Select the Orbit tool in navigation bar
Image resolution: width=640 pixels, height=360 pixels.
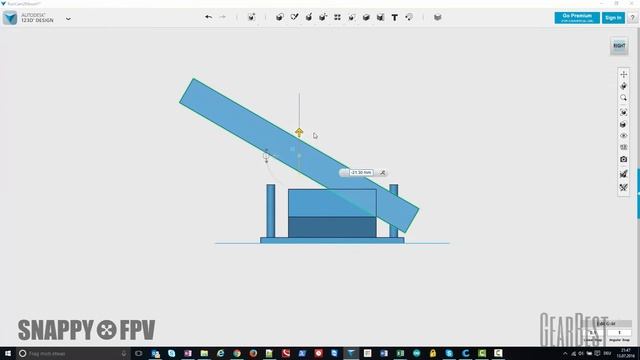(x=623, y=86)
